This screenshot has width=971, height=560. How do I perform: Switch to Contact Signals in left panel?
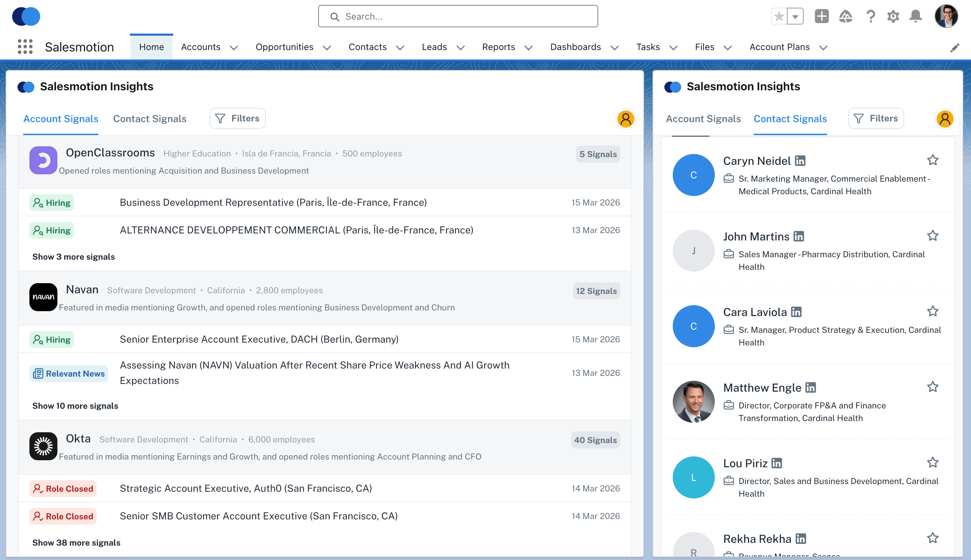click(x=149, y=119)
